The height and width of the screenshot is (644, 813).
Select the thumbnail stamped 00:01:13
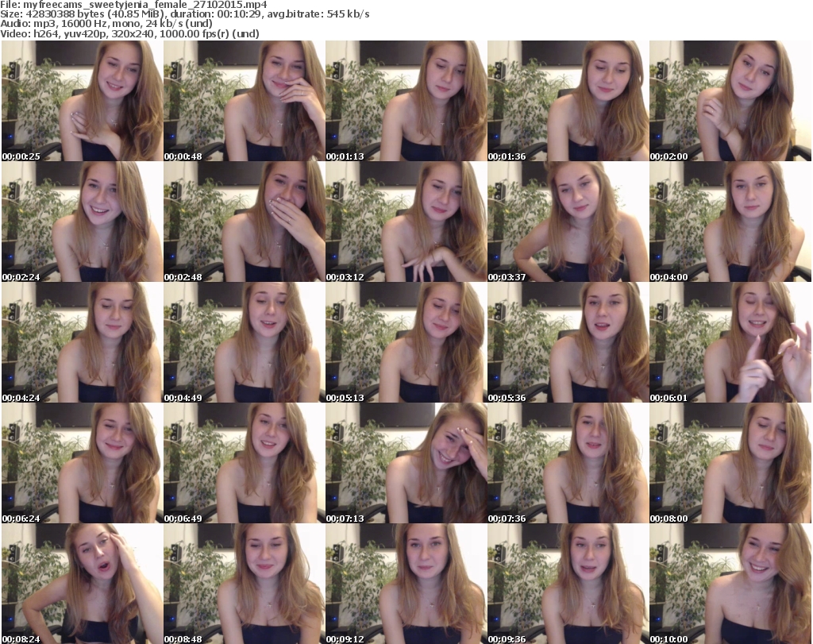[406, 101]
